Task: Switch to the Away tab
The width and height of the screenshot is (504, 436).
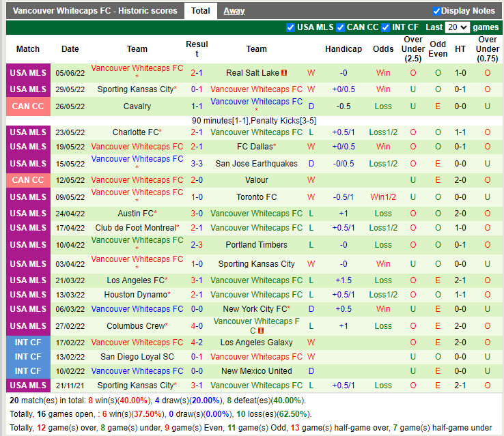Action: point(234,11)
